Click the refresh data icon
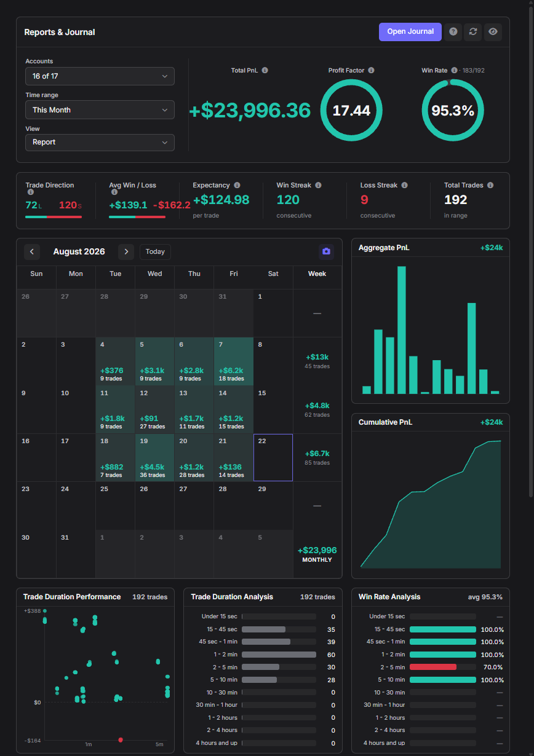Image resolution: width=534 pixels, height=756 pixels. [473, 31]
